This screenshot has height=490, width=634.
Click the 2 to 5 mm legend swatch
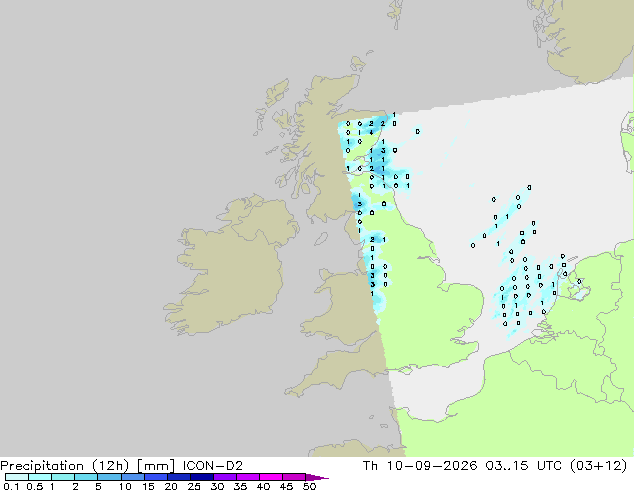[x=86, y=477]
